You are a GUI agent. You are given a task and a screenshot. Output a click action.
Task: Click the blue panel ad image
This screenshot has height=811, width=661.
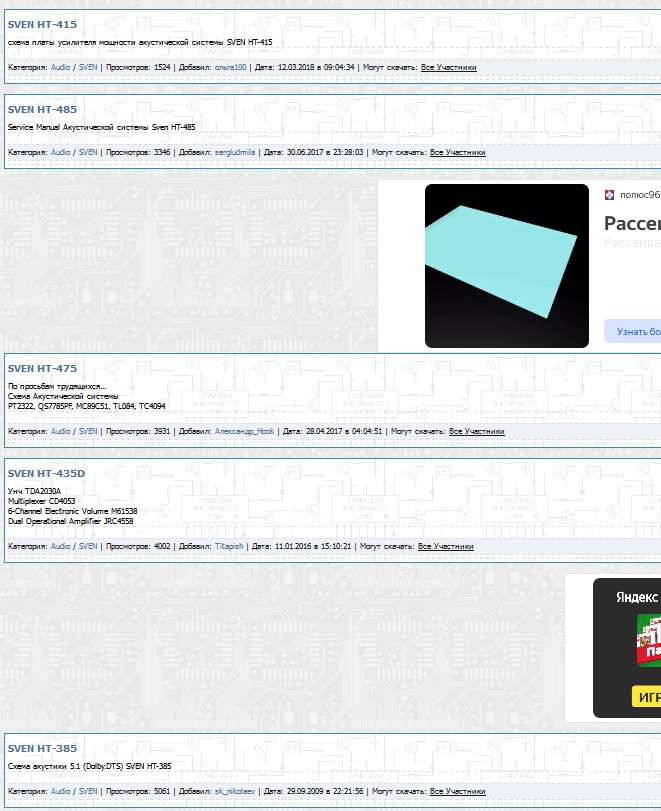(506, 266)
